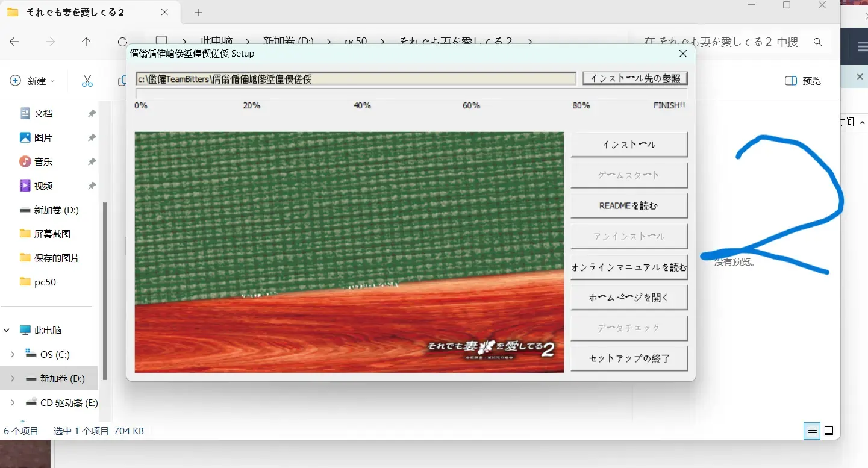This screenshot has width=868, height=468.
Task: Open homepage via ホームページを開く button
Action: click(629, 298)
